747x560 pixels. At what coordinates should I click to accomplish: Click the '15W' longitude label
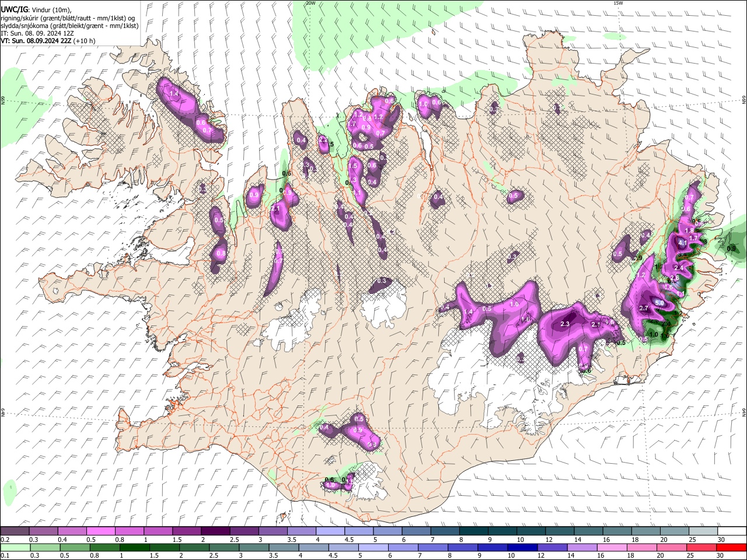tap(618, 3)
